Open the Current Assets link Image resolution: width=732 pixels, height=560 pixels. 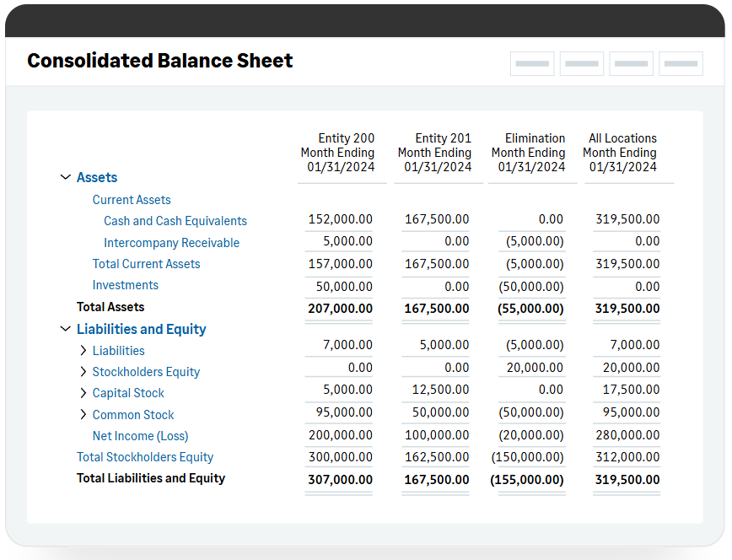(132, 200)
